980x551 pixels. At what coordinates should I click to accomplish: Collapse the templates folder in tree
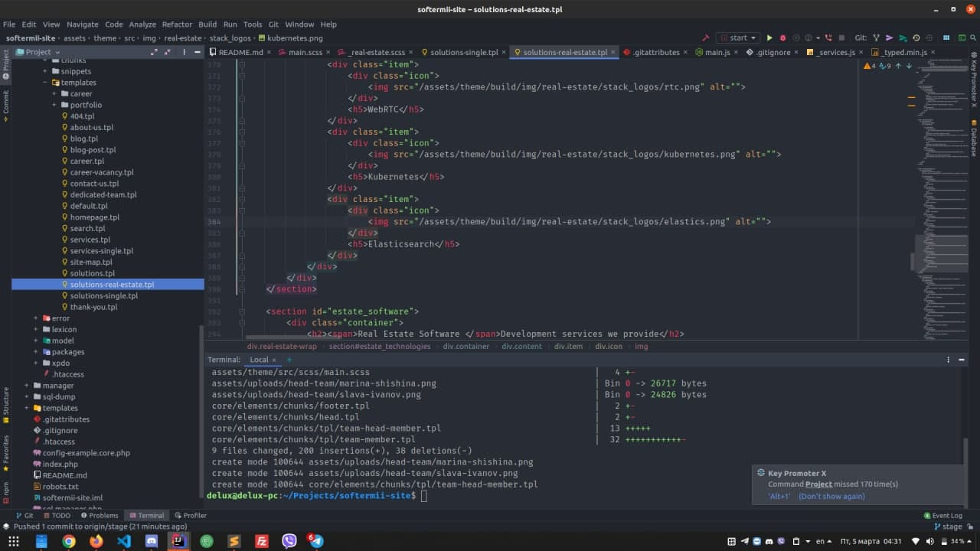pyautogui.click(x=45, y=83)
